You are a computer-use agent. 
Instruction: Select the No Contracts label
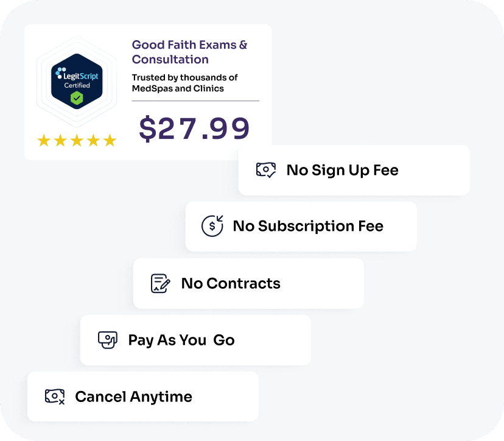coord(231,283)
